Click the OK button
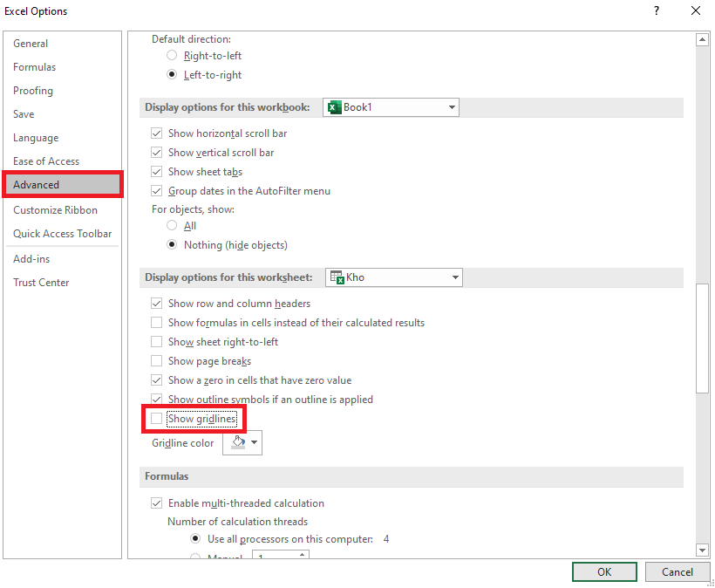The width and height of the screenshot is (715, 588). [x=604, y=571]
